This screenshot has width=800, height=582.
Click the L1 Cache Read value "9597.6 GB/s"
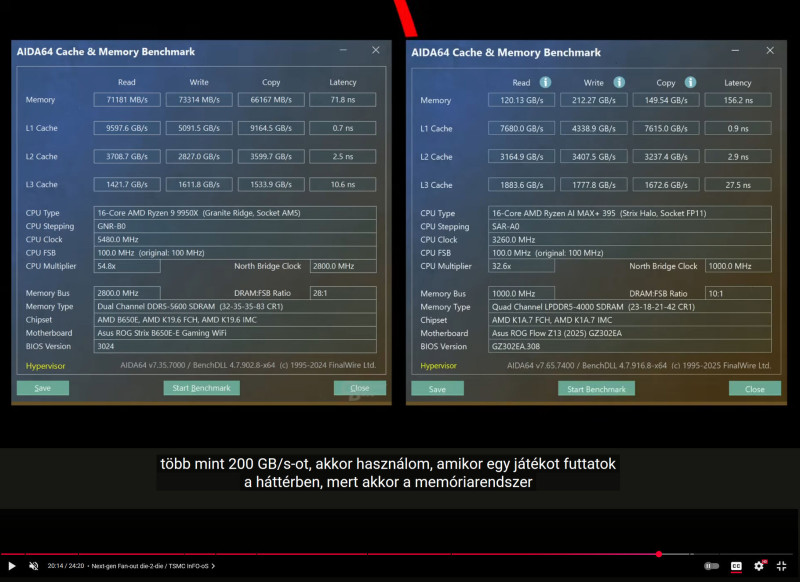coord(127,128)
